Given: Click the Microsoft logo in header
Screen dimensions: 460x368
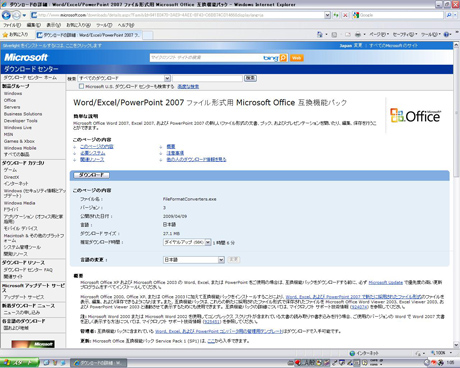Looking at the screenshot, I should tap(26, 57).
